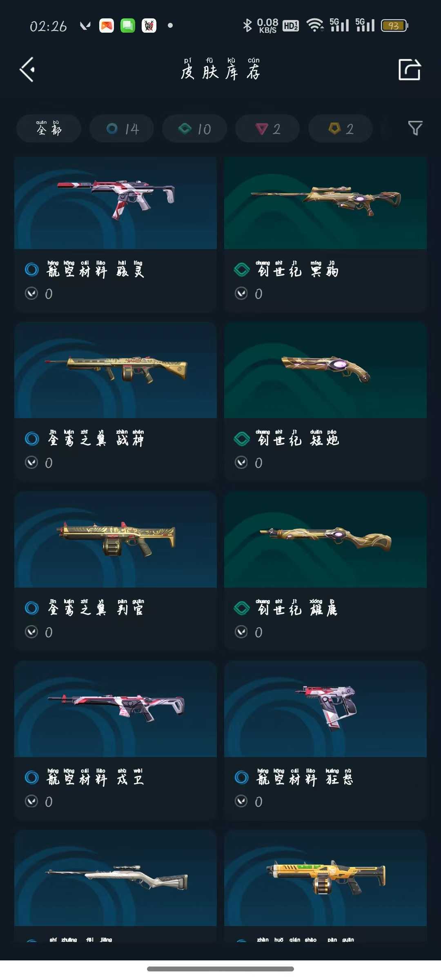
Task: Expand chevron under 创世纪 冥驹 skin
Action: tap(241, 293)
